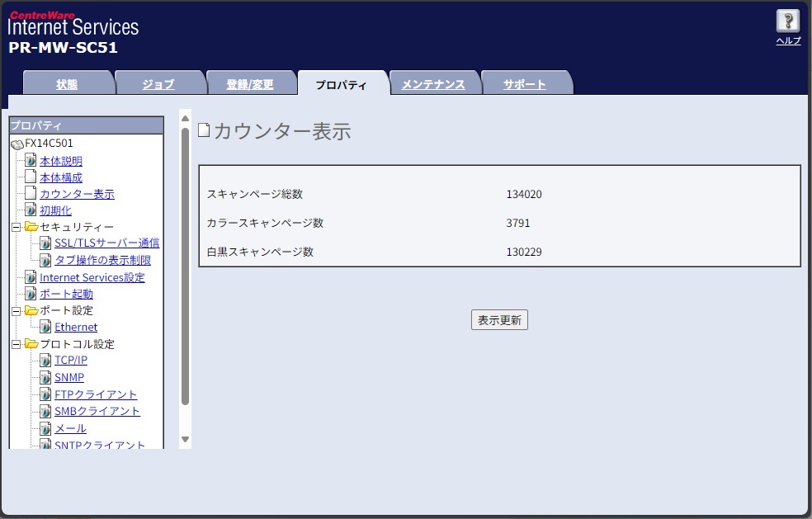Select the 白黒スキャンページ数 value 130229
812x519 pixels.
(524, 252)
